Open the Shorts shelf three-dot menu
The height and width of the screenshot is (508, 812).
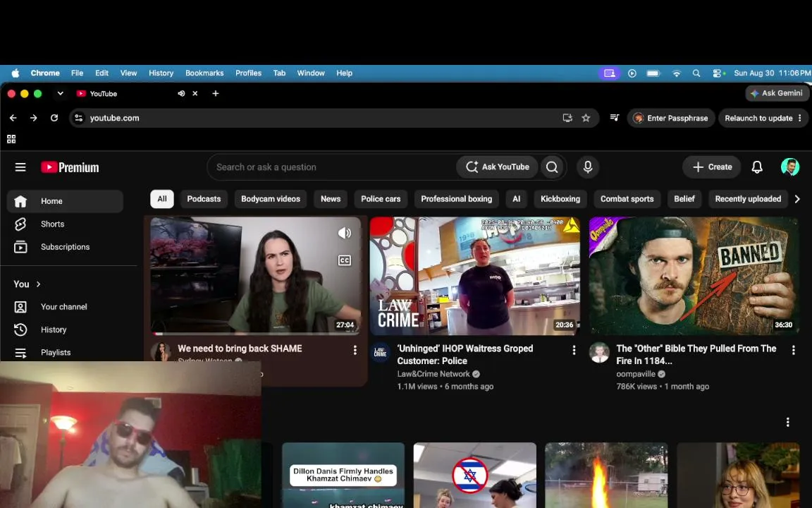click(x=787, y=423)
